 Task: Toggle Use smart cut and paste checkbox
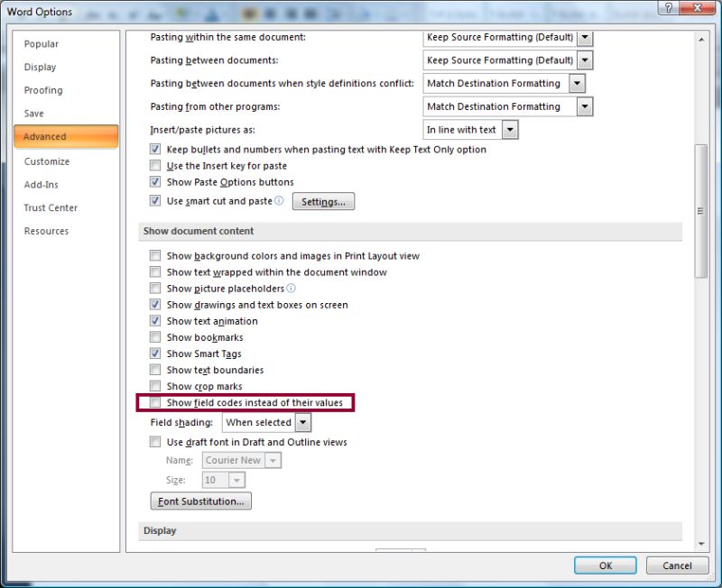point(155,200)
